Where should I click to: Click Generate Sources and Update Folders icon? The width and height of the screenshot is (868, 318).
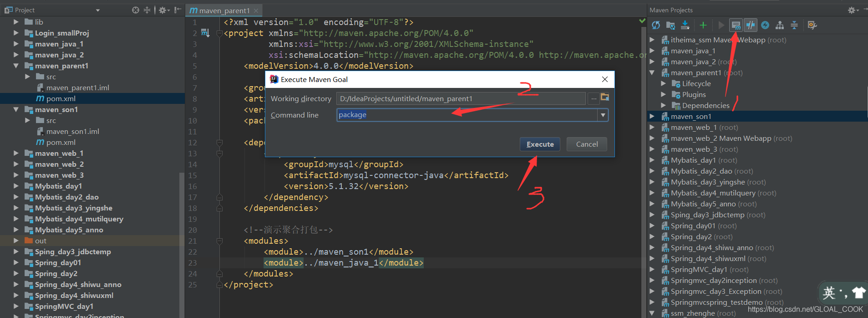point(671,25)
